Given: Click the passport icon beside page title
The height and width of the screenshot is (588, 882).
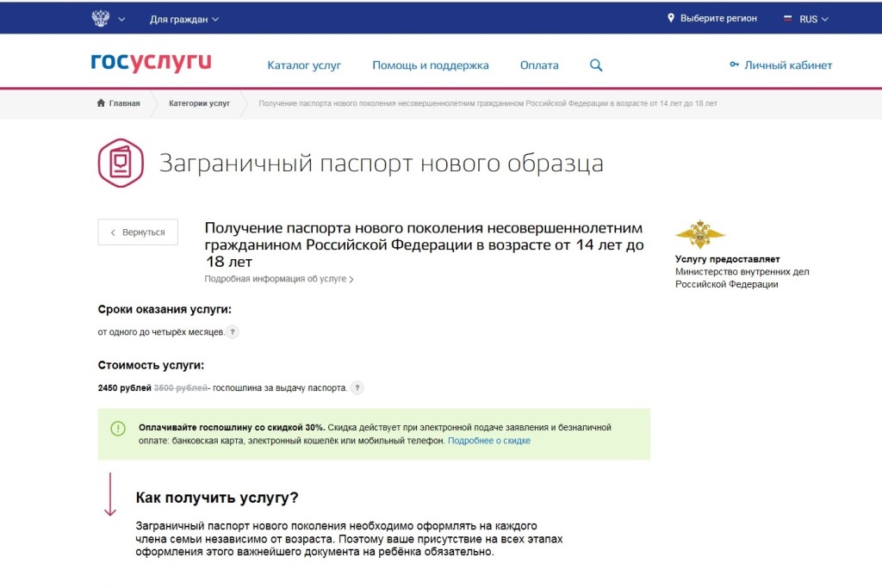Looking at the screenshot, I should (x=121, y=163).
